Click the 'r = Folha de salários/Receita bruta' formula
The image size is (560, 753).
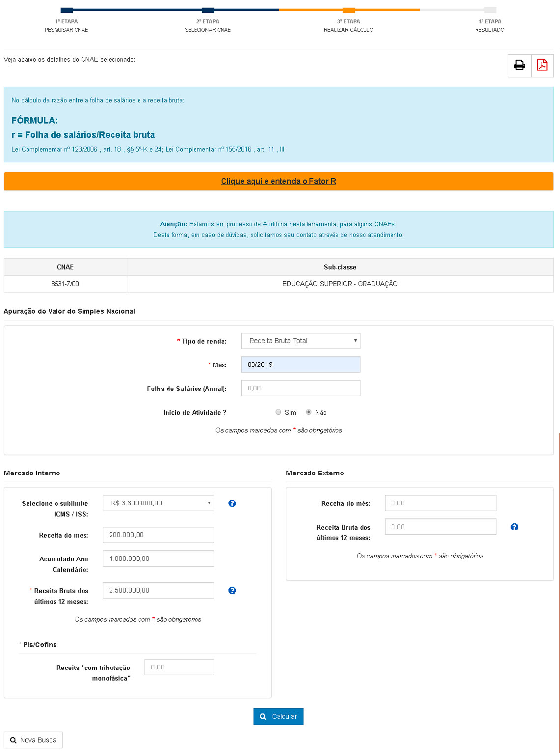pyautogui.click(x=83, y=135)
